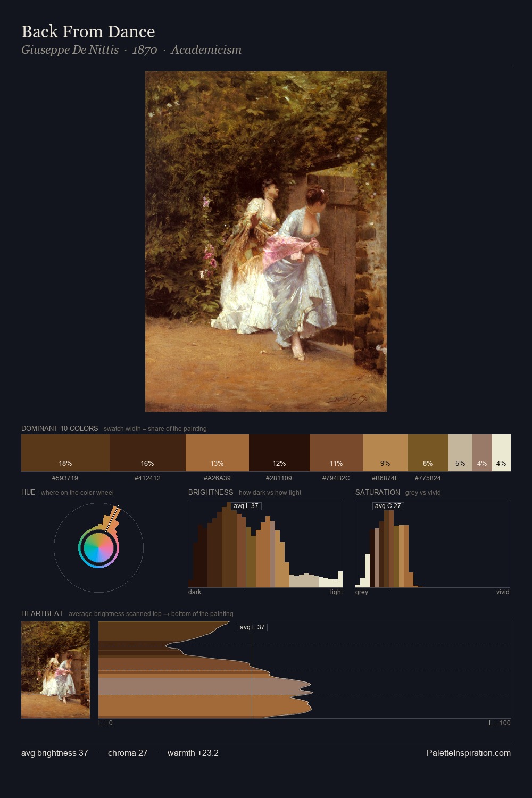The image size is (532, 798).
Task: Click the saturation histogram chart
Action: pyautogui.click(x=433, y=543)
